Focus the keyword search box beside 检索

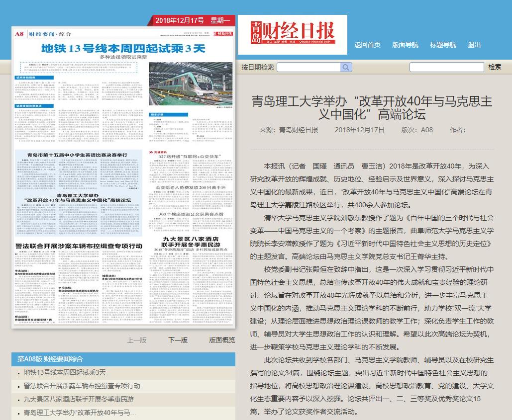pos(447,67)
